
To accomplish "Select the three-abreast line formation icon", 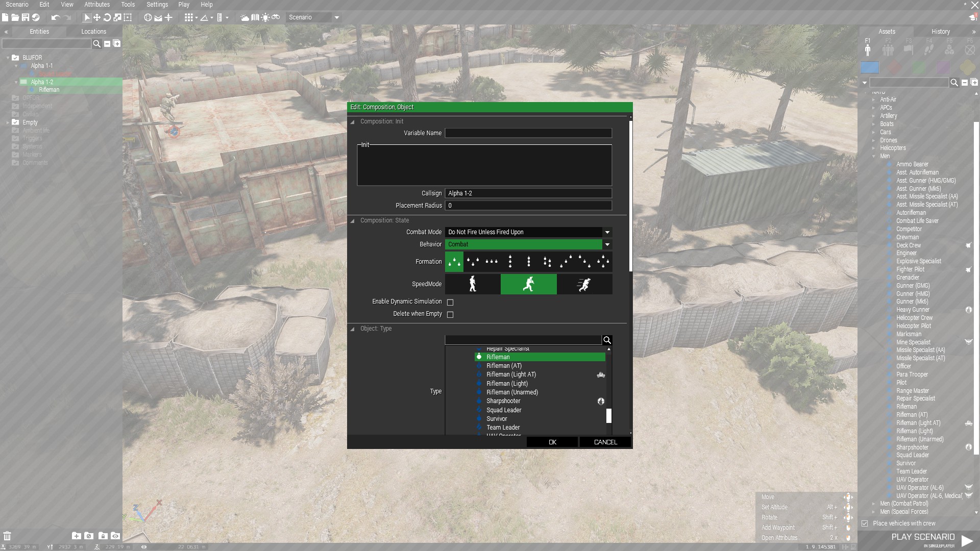I will (491, 262).
